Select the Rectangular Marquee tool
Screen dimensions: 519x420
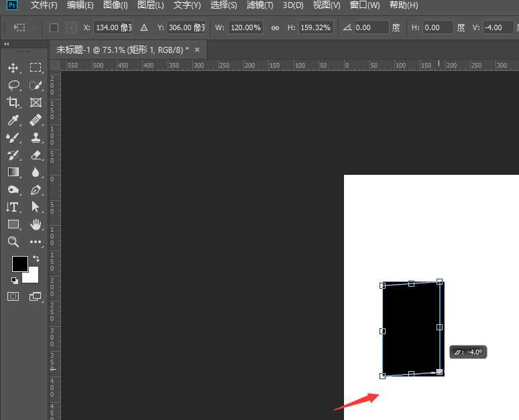pos(36,68)
